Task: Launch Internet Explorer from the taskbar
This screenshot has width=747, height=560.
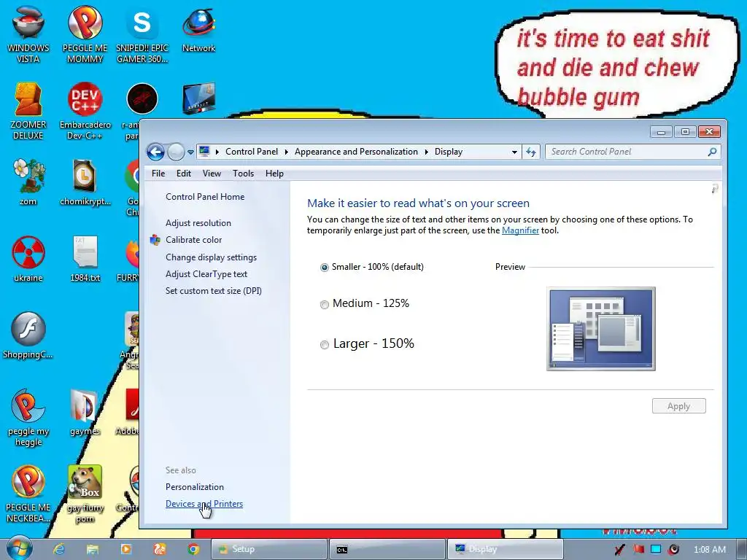Action: (59, 549)
